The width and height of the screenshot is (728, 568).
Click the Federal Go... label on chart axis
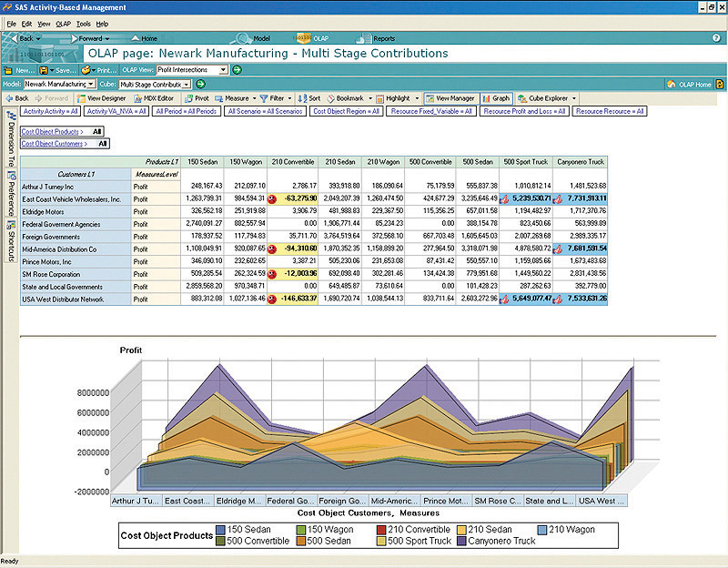tap(290, 502)
